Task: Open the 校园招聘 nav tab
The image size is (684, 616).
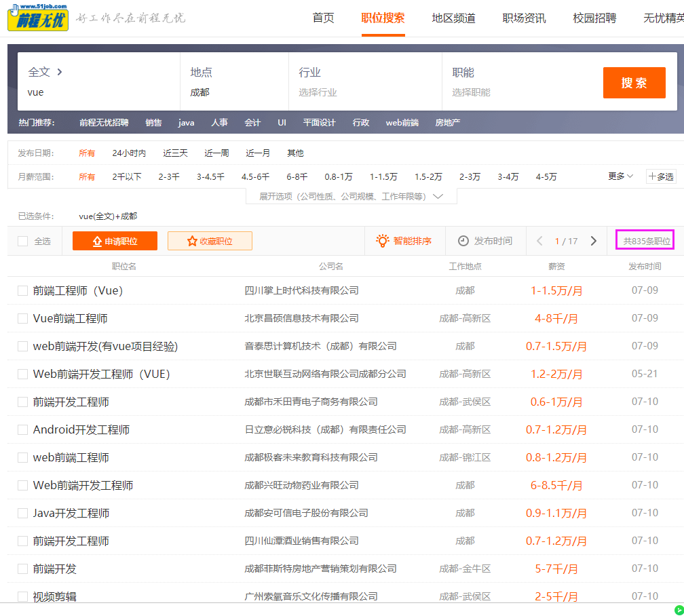Action: click(594, 18)
